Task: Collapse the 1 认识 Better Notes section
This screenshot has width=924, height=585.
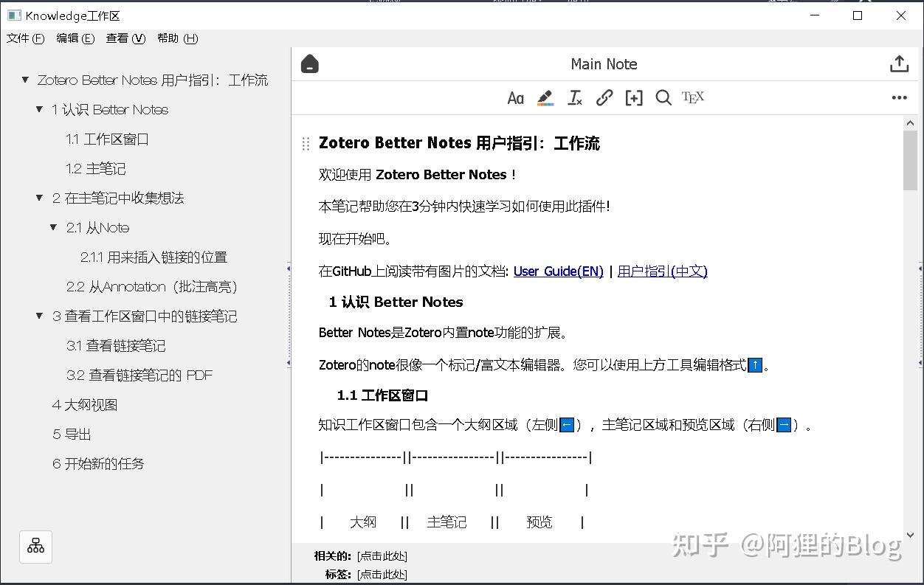Action: [38, 109]
